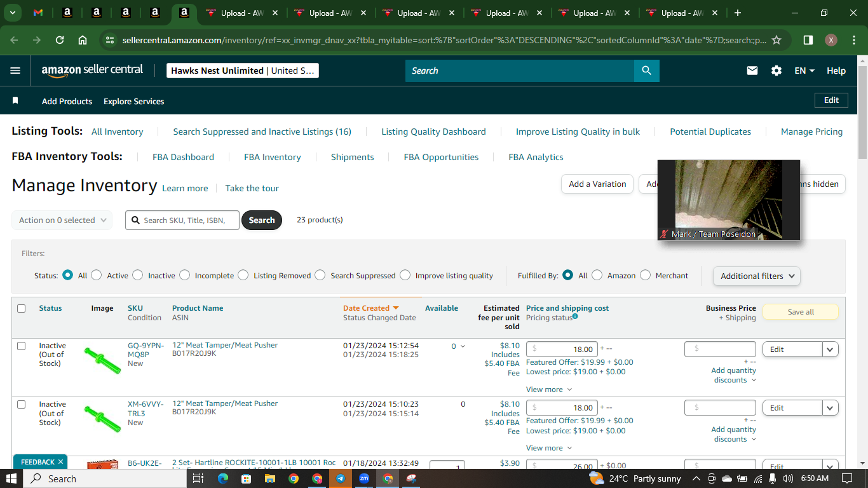This screenshot has width=868, height=488.
Task: Select the Search Suppressed status filter
Action: pos(320,275)
